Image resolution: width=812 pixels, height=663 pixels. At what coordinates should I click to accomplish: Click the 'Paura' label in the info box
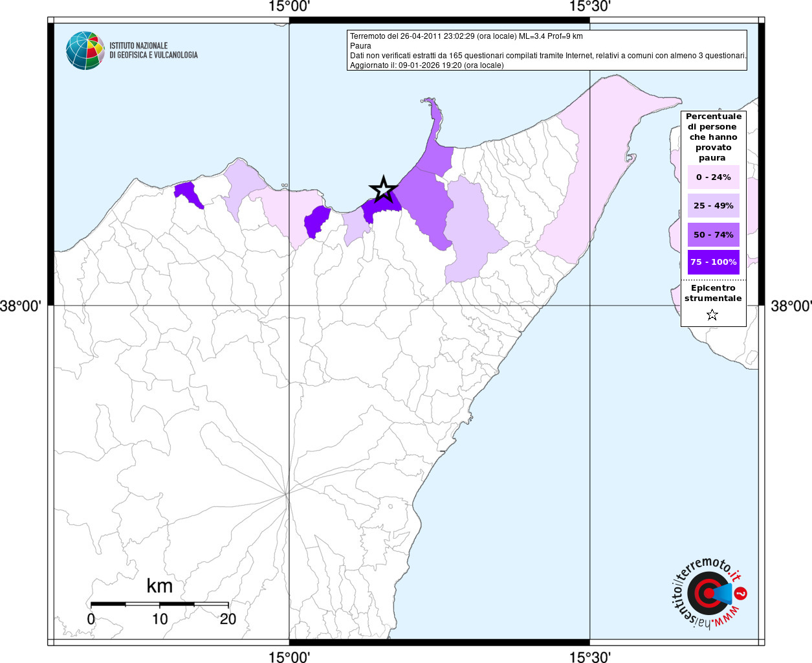pyautogui.click(x=360, y=46)
